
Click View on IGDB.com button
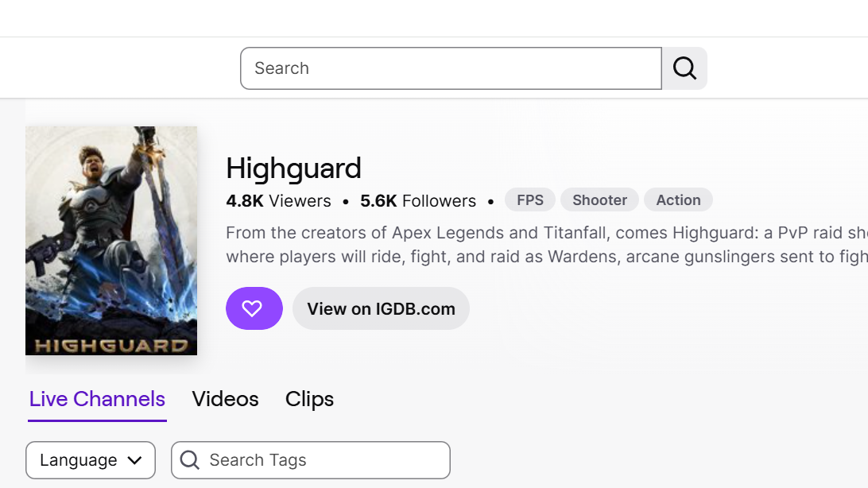click(381, 308)
